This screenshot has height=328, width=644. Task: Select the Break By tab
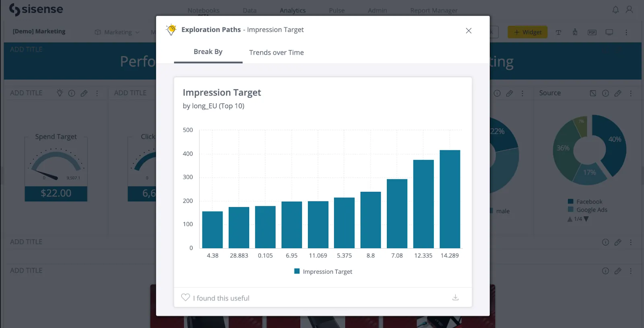208,52
